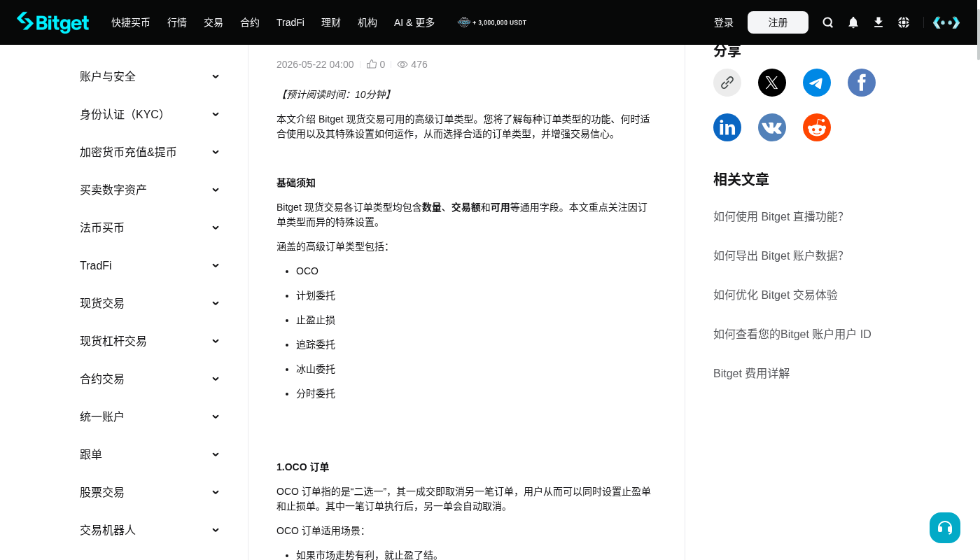The image size is (980, 560).
Task: Click the 分时委托 list item
Action: [316, 393]
